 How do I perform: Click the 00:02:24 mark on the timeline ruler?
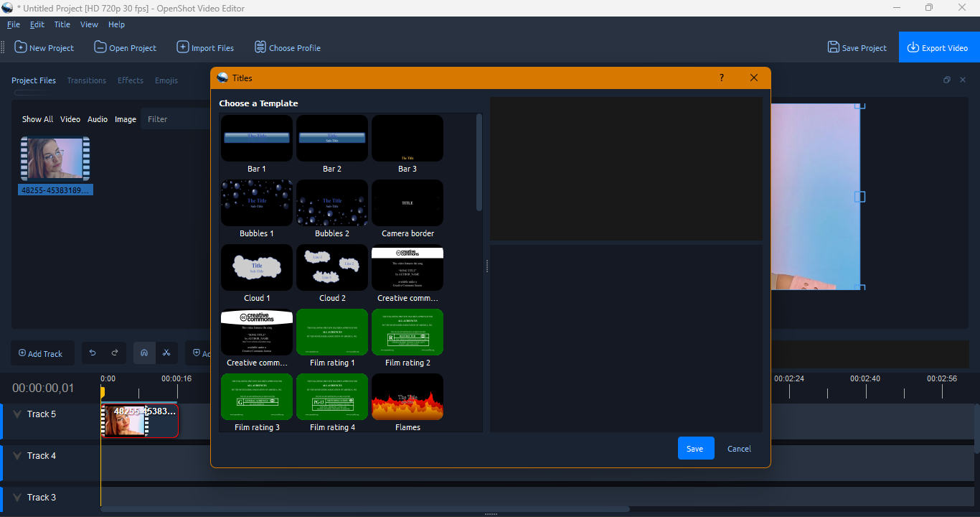click(789, 378)
